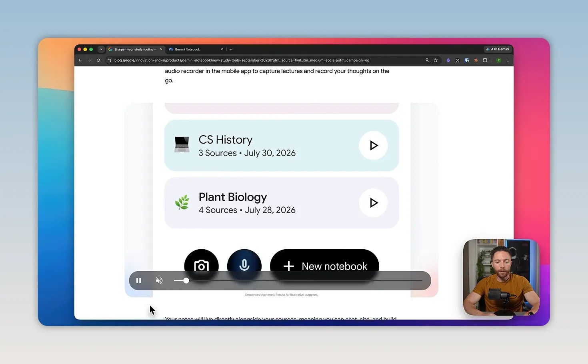
Task: Open the green profile avatar
Action: [x=499, y=60]
